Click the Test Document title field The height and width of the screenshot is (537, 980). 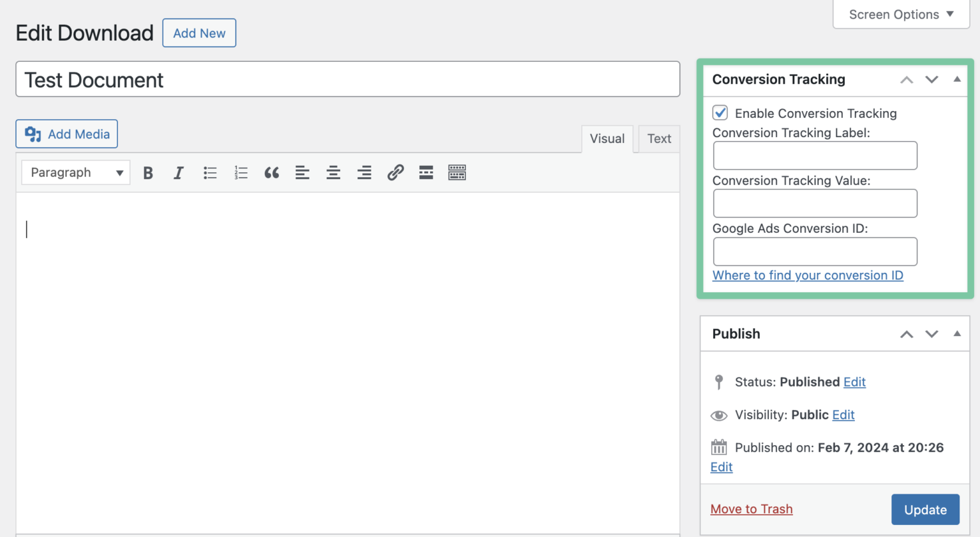pos(348,79)
